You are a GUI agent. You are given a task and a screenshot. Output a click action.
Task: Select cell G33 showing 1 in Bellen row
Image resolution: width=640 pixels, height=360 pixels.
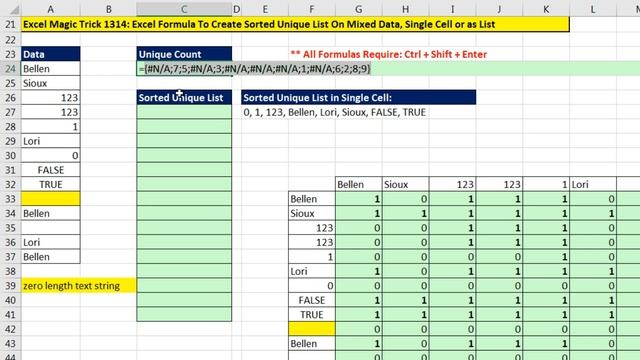tap(359, 199)
